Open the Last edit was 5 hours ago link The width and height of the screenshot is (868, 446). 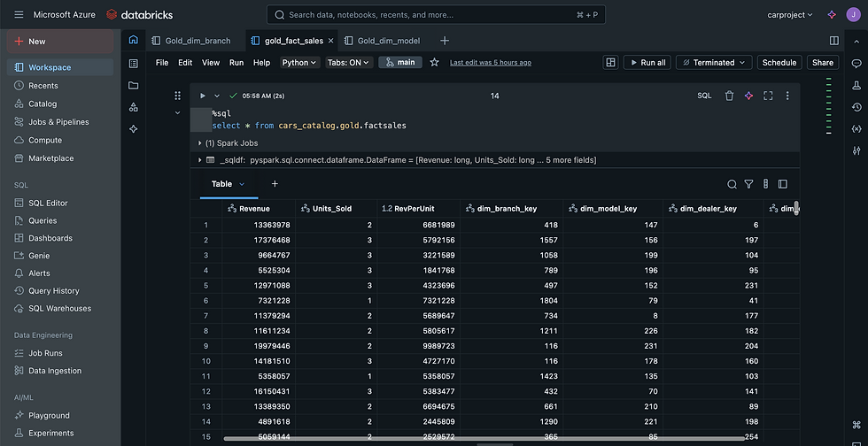click(490, 63)
